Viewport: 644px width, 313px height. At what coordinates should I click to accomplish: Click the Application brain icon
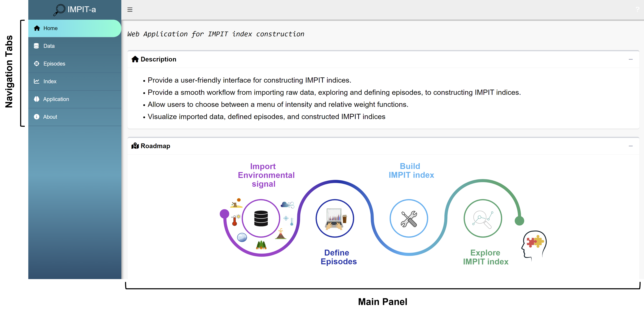[36, 99]
